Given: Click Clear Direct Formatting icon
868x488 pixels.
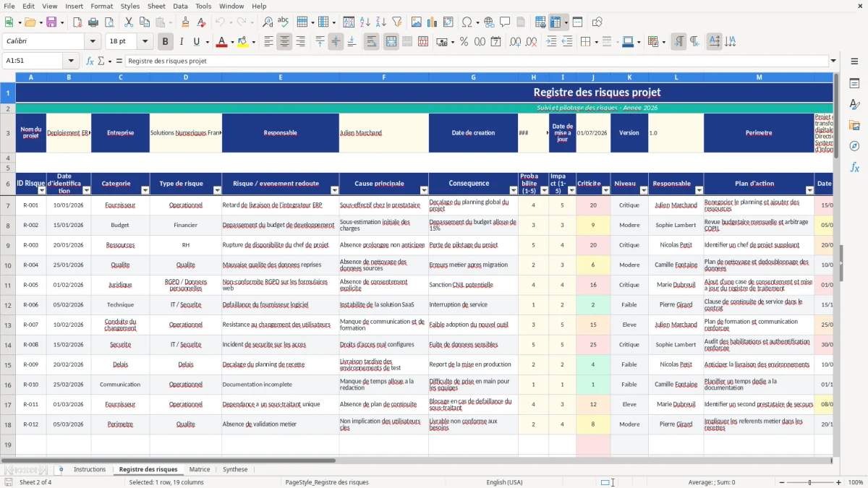Looking at the screenshot, I should click(201, 22).
